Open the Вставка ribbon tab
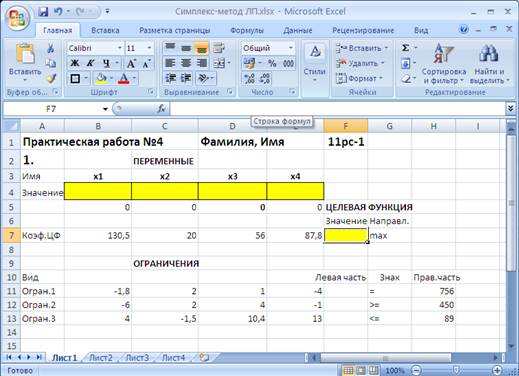 (105, 30)
